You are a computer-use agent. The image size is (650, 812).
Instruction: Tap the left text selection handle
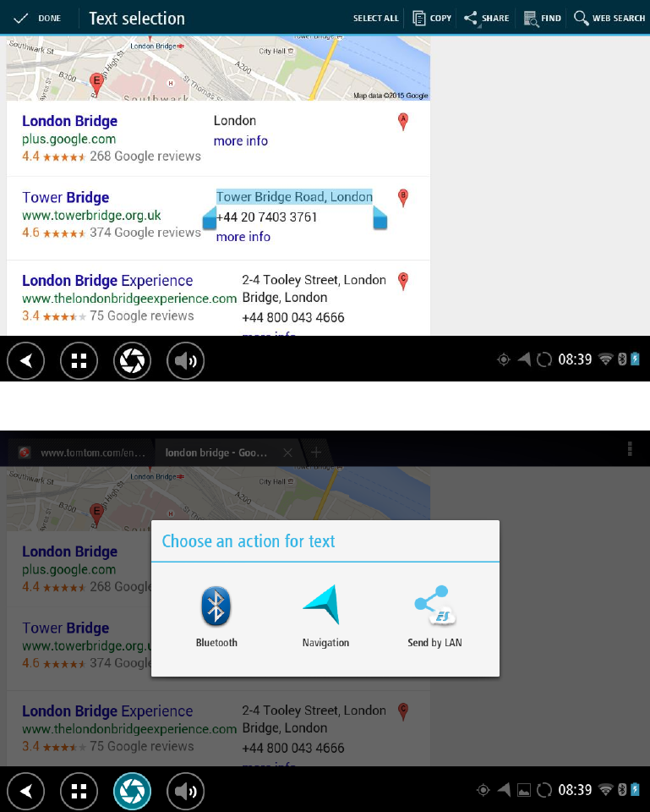[x=209, y=218]
